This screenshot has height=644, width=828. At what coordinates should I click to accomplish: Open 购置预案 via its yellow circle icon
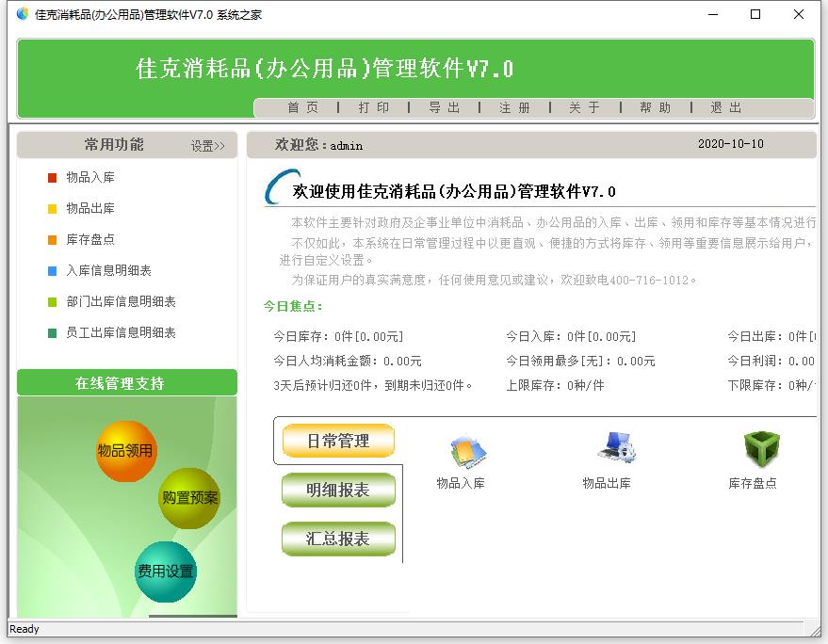coord(191,499)
